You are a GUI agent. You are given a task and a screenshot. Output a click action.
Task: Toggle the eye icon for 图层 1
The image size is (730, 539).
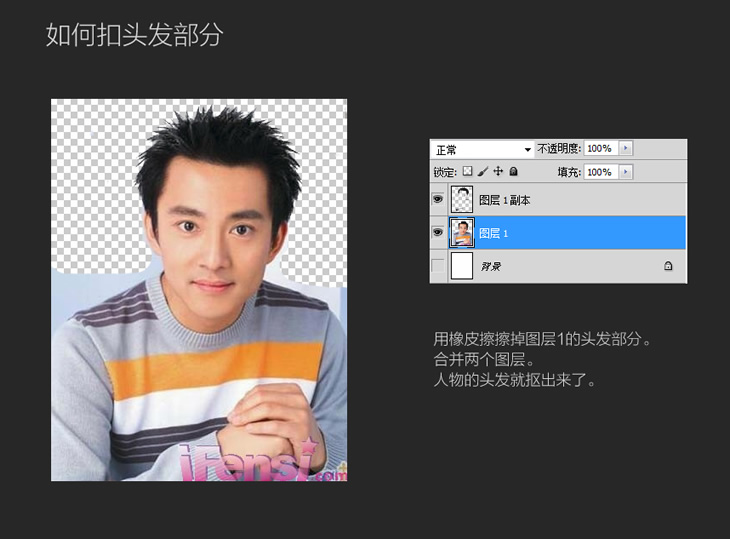[x=438, y=233]
